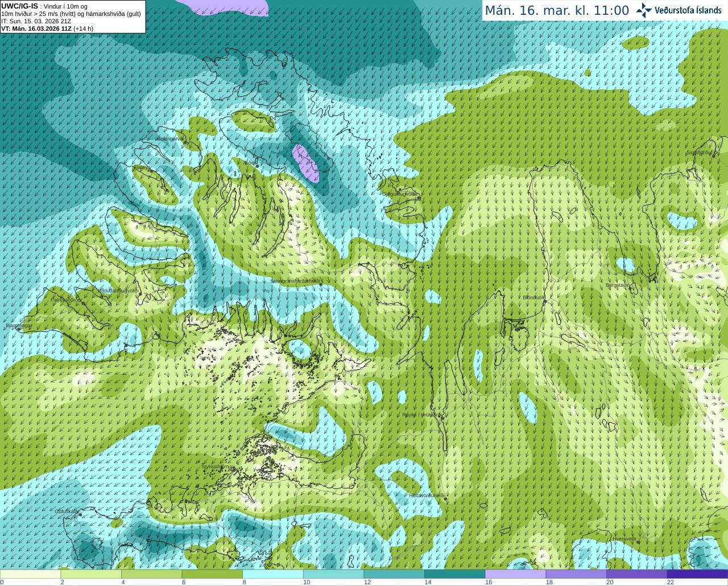Viewport: 728px width, 586px height.
Task: Select the 14–16 m/s dark teal legend swatch
Action: coord(455,574)
